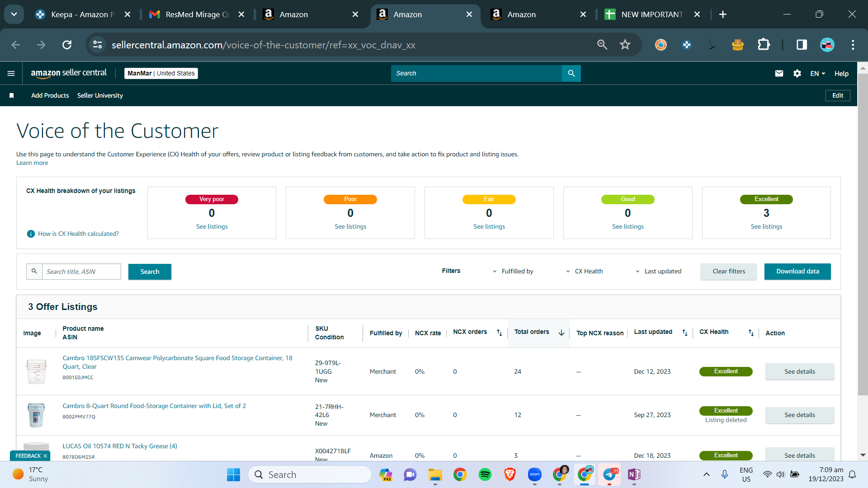Show hidden system tray icons chevron
The image size is (868, 488).
click(706, 474)
